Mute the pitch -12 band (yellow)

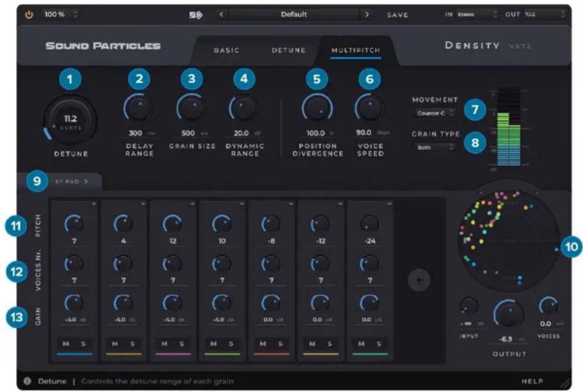click(x=312, y=344)
